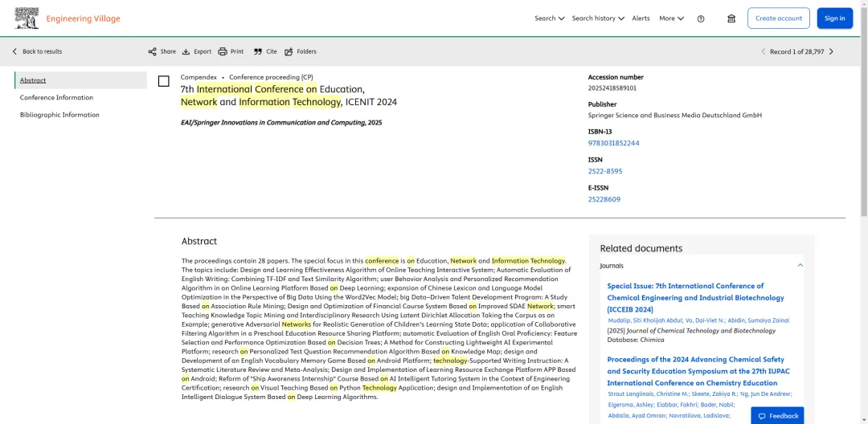Open the ICCEIB 2024 Special Issue document

[x=695, y=297]
